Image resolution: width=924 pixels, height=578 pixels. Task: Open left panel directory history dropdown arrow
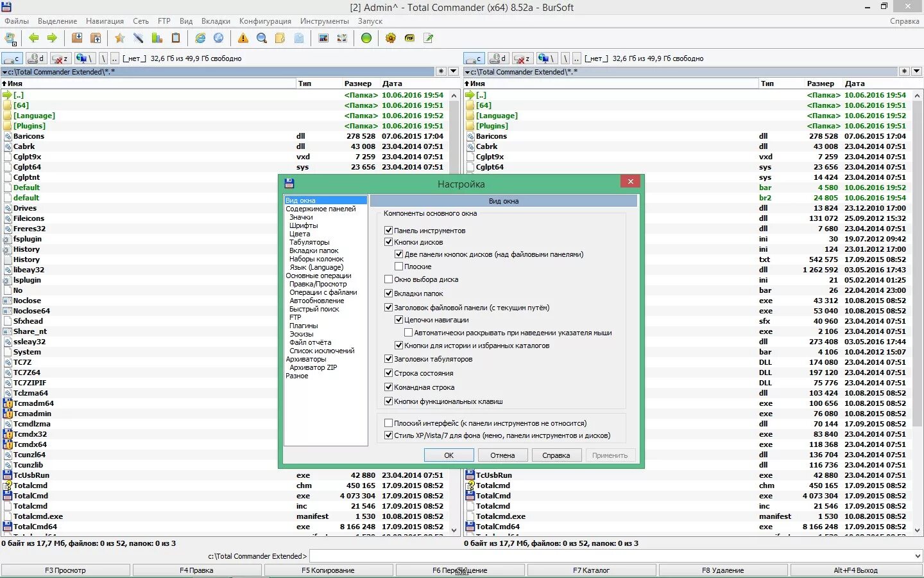pyautogui.click(x=454, y=71)
